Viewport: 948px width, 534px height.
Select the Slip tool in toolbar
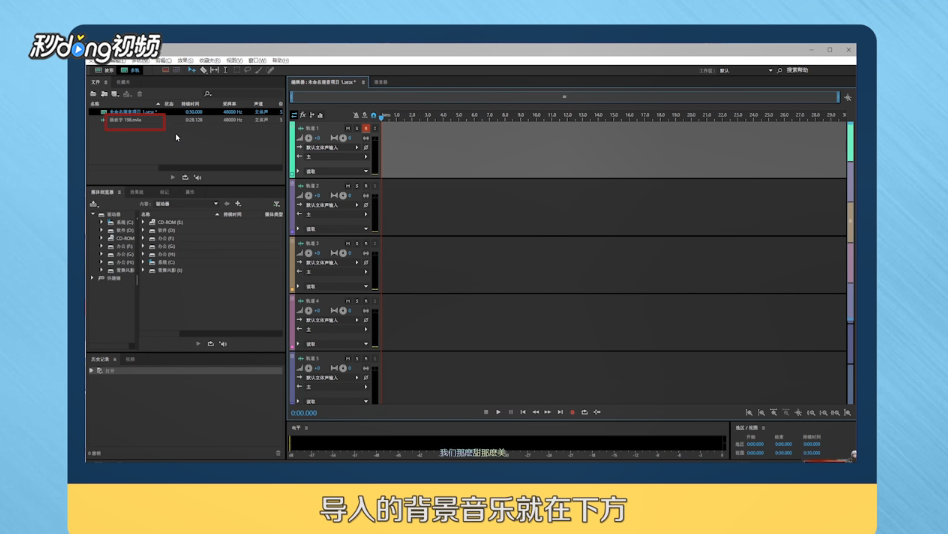(x=215, y=70)
